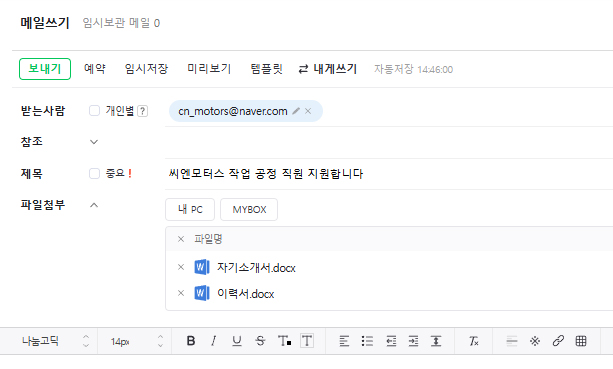This screenshot has width=613, height=369.
Task: Insert a hyperlink
Action: coord(558,341)
